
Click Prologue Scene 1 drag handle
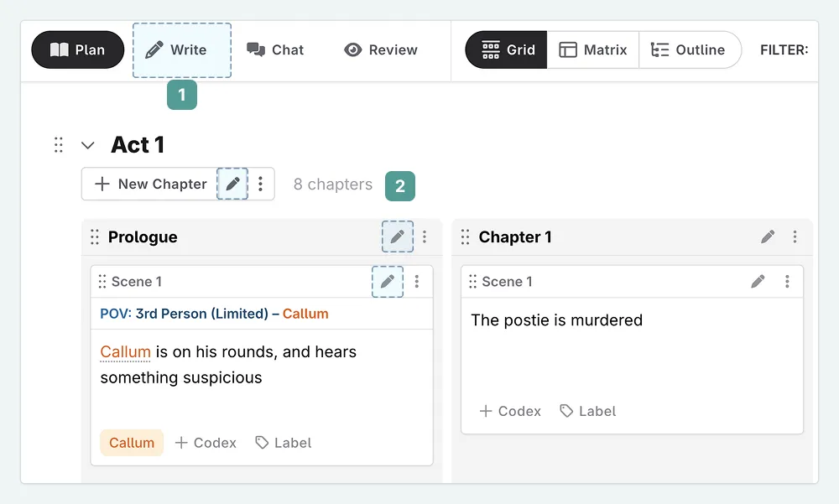coord(102,282)
